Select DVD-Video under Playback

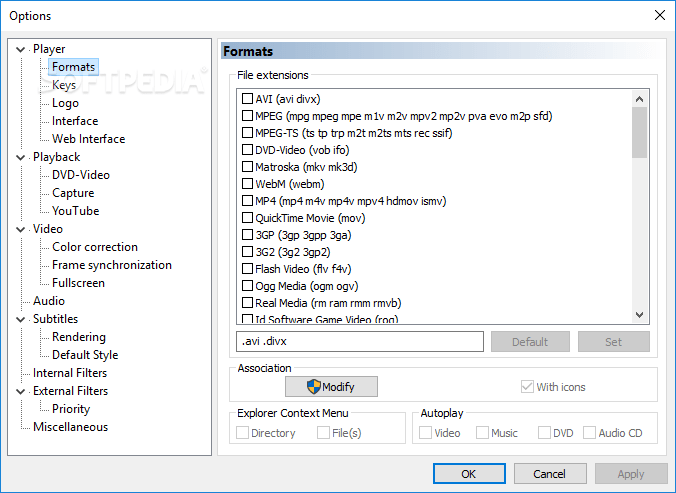coord(81,175)
